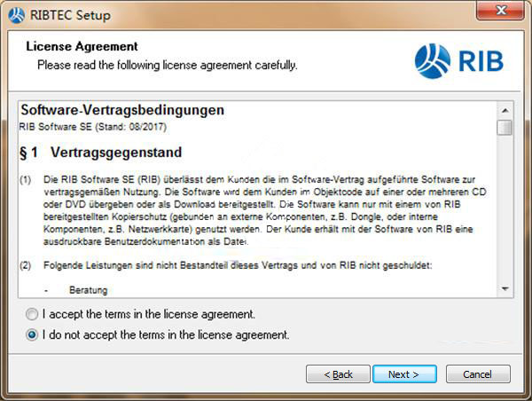The image size is (532, 401).
Task: Click the license scrollbar down arrow
Action: click(x=505, y=288)
